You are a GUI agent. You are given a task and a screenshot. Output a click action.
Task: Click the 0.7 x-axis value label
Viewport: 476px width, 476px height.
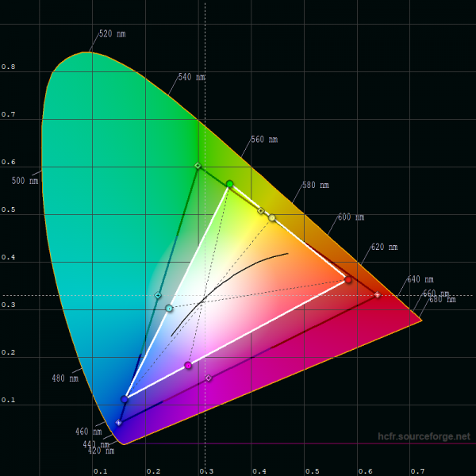[417, 470]
